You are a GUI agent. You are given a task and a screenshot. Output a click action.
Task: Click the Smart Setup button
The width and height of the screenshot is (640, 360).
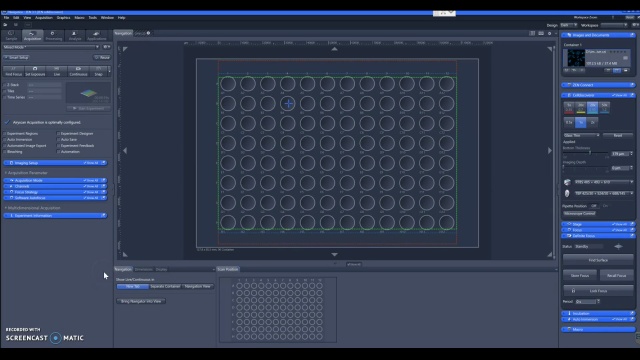coord(17,58)
